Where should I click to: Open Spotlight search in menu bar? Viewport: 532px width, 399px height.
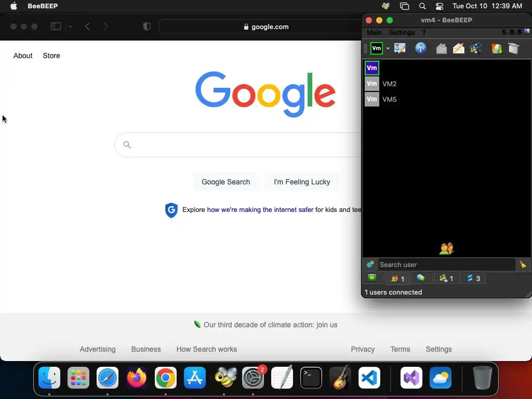tap(422, 6)
